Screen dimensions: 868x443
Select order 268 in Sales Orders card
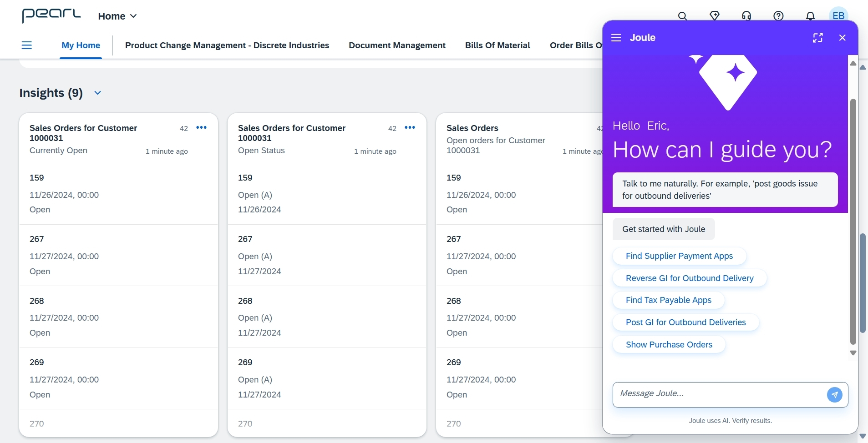pos(519,317)
